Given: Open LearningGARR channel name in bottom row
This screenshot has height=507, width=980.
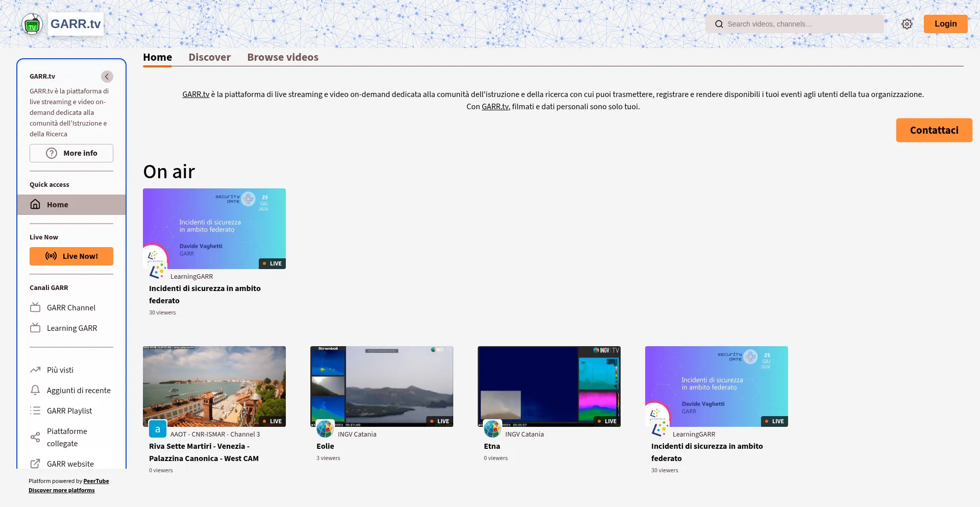Looking at the screenshot, I should pos(694,434).
